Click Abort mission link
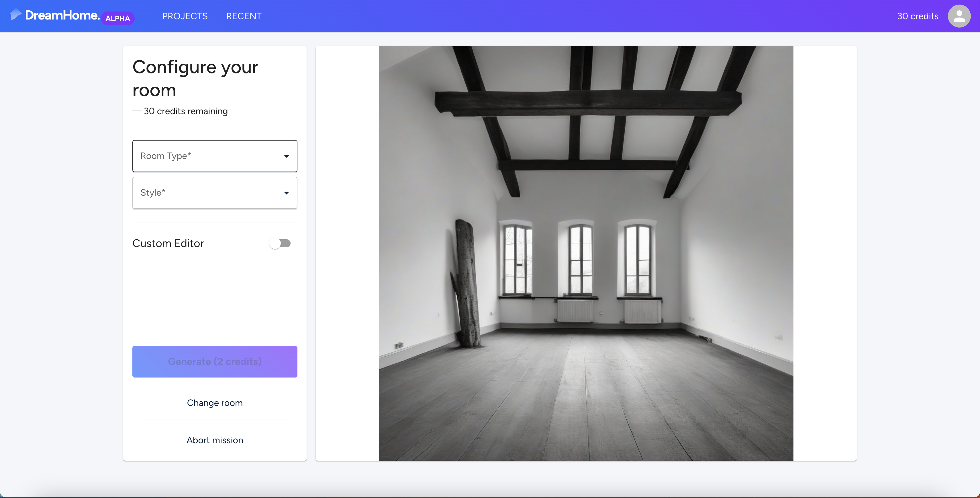980x498 pixels. (215, 440)
